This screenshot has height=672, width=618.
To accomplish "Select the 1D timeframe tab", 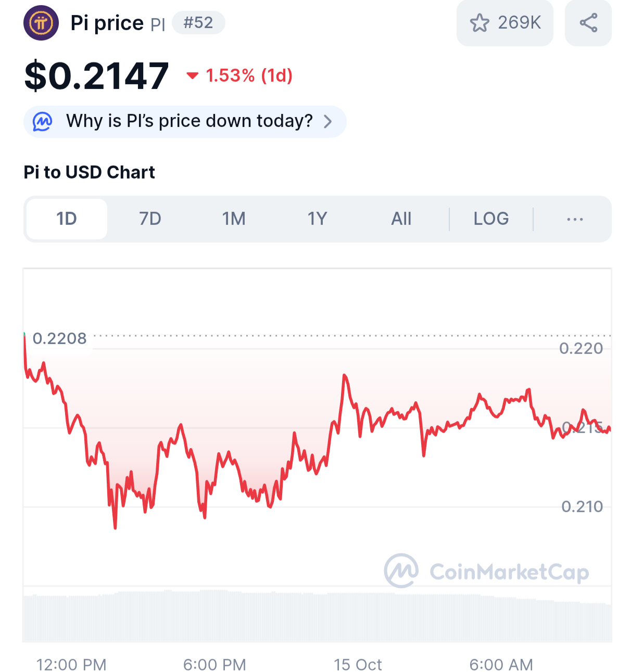I will [67, 219].
